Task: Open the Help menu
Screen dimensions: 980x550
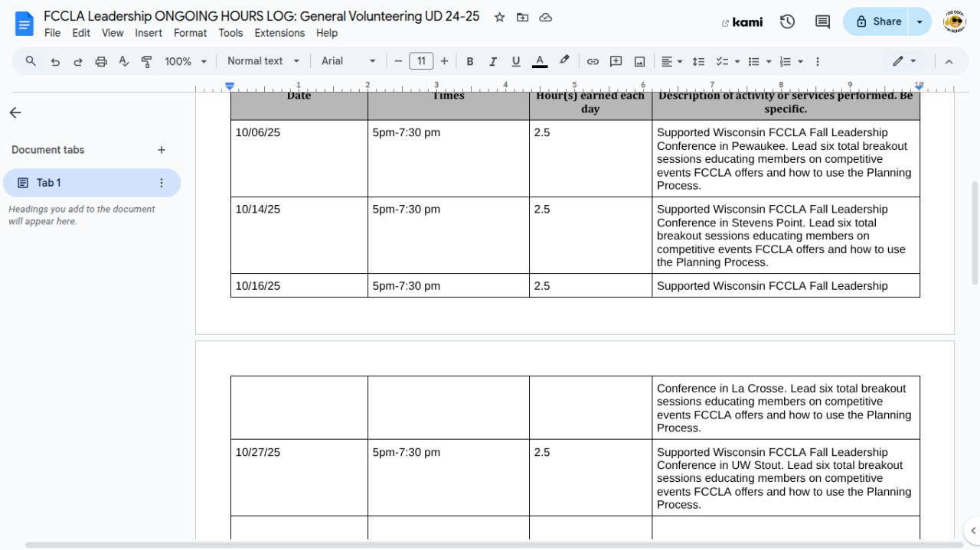Action: click(x=327, y=33)
